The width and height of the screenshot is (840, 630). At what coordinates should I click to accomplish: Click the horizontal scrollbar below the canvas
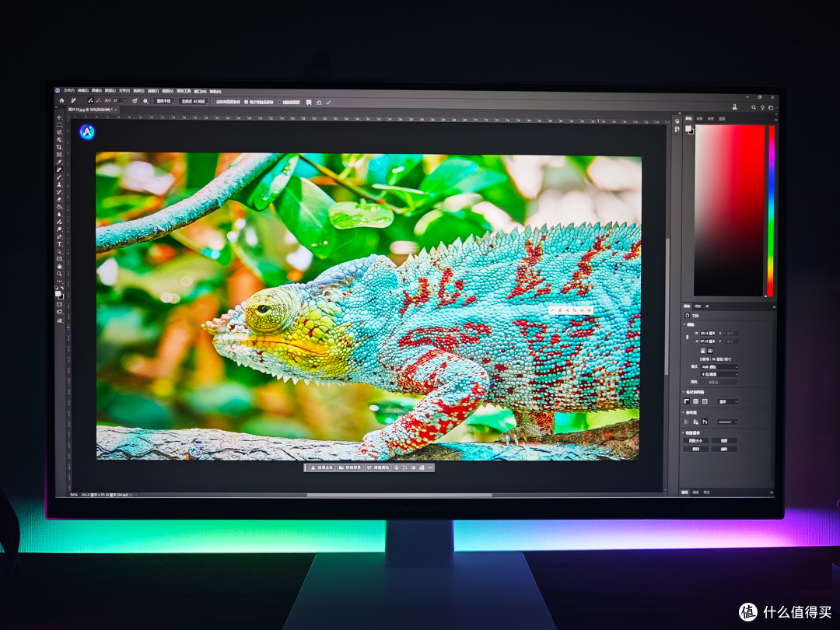tap(399, 495)
